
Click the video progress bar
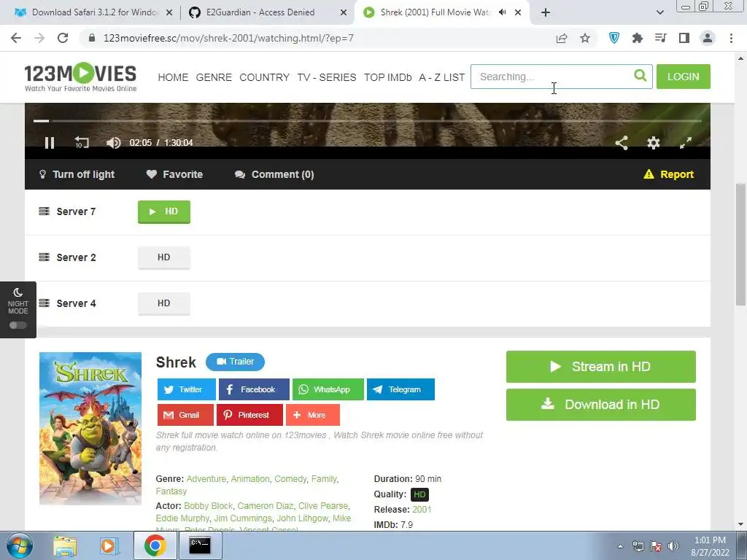(x=368, y=121)
